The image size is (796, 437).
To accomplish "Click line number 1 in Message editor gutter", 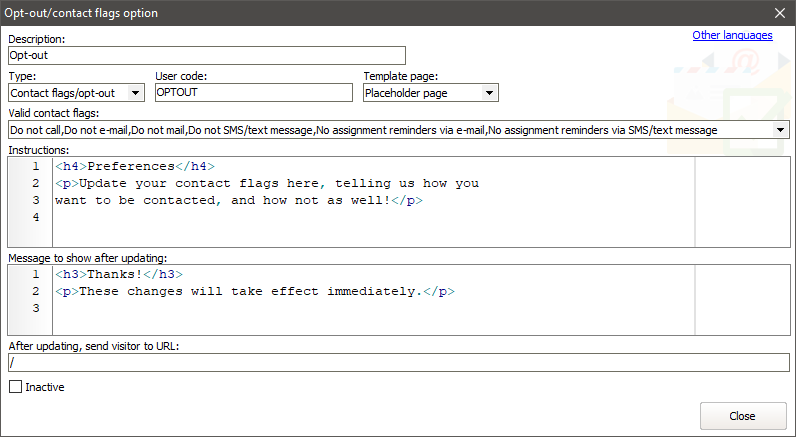I will [35, 274].
